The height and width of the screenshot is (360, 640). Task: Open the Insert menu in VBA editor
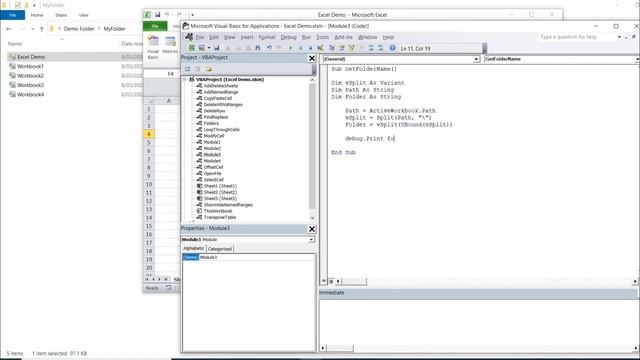[x=247, y=37]
